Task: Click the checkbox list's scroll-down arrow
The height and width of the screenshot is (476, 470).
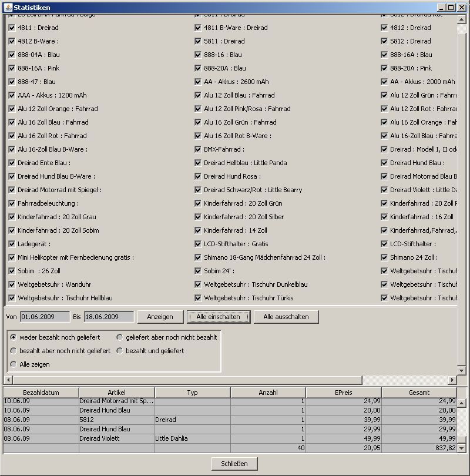Action: click(x=462, y=370)
